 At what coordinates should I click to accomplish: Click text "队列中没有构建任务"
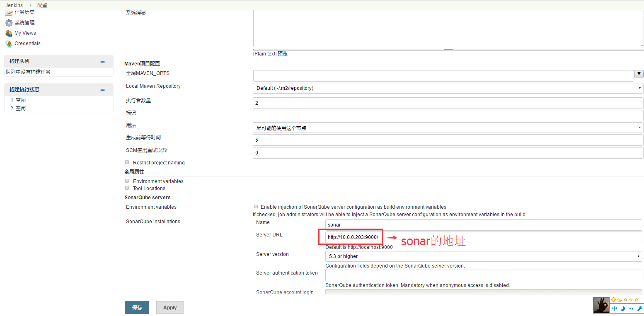click(x=28, y=72)
